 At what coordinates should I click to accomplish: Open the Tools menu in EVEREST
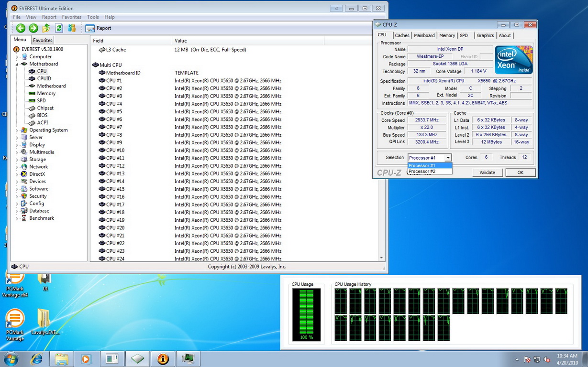pyautogui.click(x=93, y=17)
